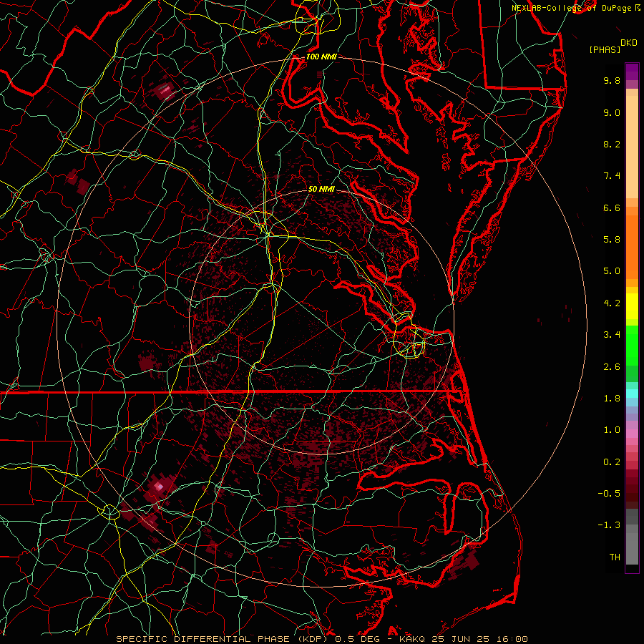Click the -0.5 scale value
This screenshot has height=644, width=644.
coord(609,494)
